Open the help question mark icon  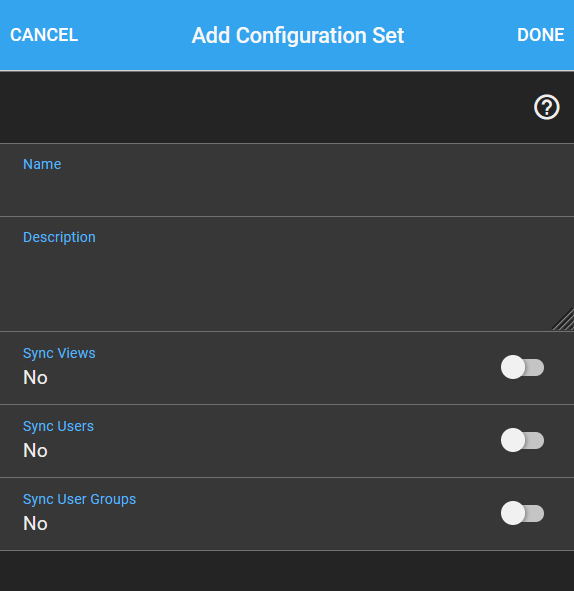pyautogui.click(x=546, y=107)
